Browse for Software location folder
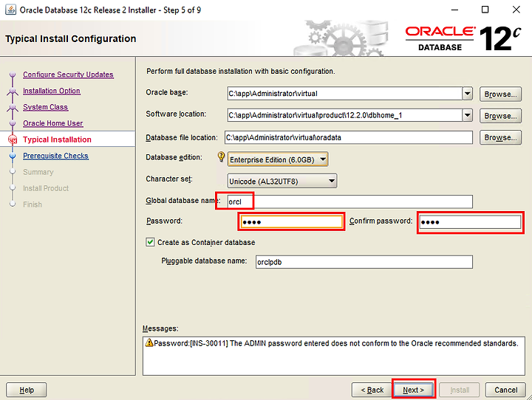 click(x=500, y=116)
